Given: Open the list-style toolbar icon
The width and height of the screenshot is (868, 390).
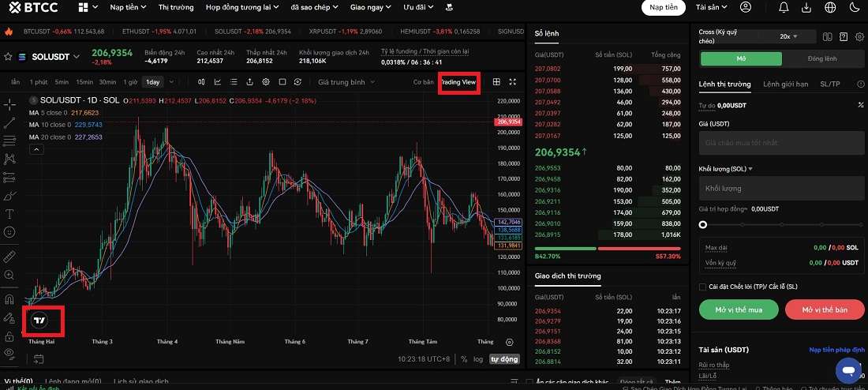Looking at the screenshot, I should [x=234, y=82].
